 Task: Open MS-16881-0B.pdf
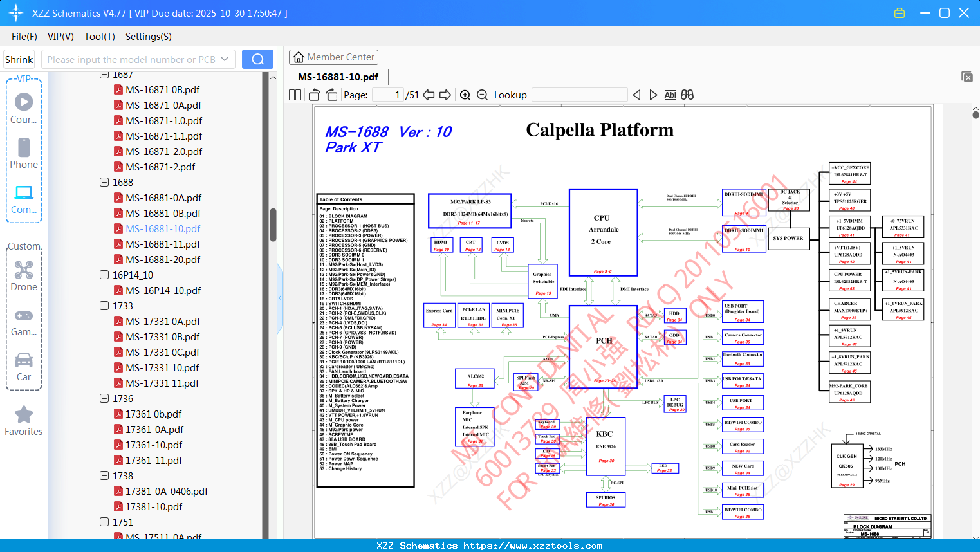pyautogui.click(x=163, y=213)
